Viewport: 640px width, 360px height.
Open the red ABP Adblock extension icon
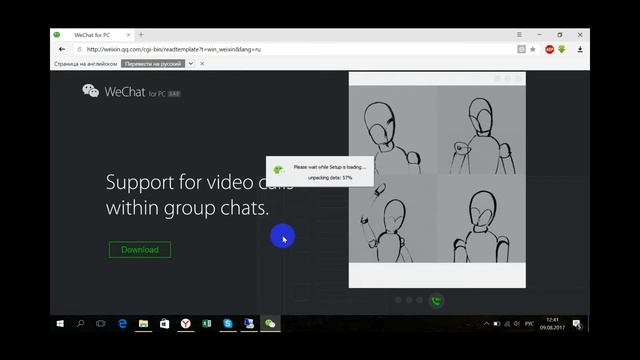[x=549, y=49]
